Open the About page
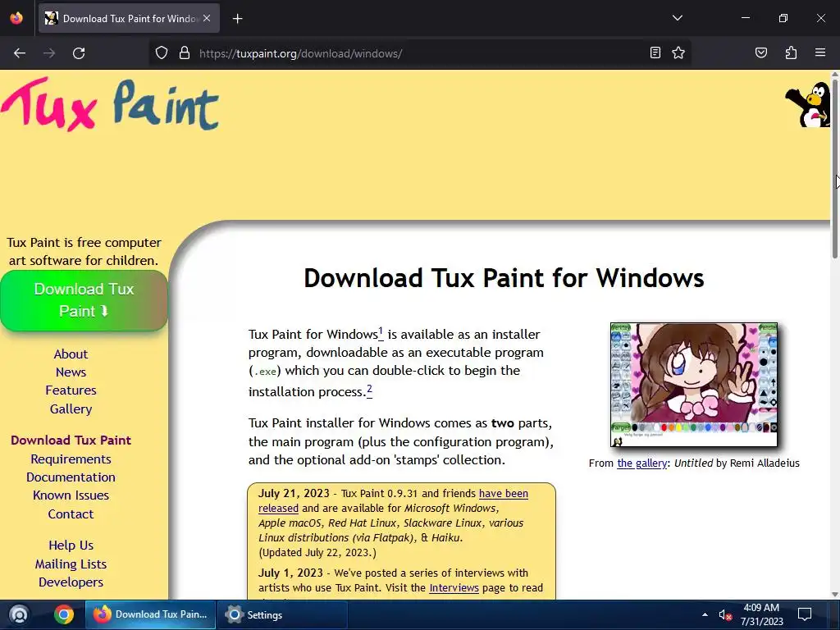Viewport: 840px width, 630px height. pos(71,354)
